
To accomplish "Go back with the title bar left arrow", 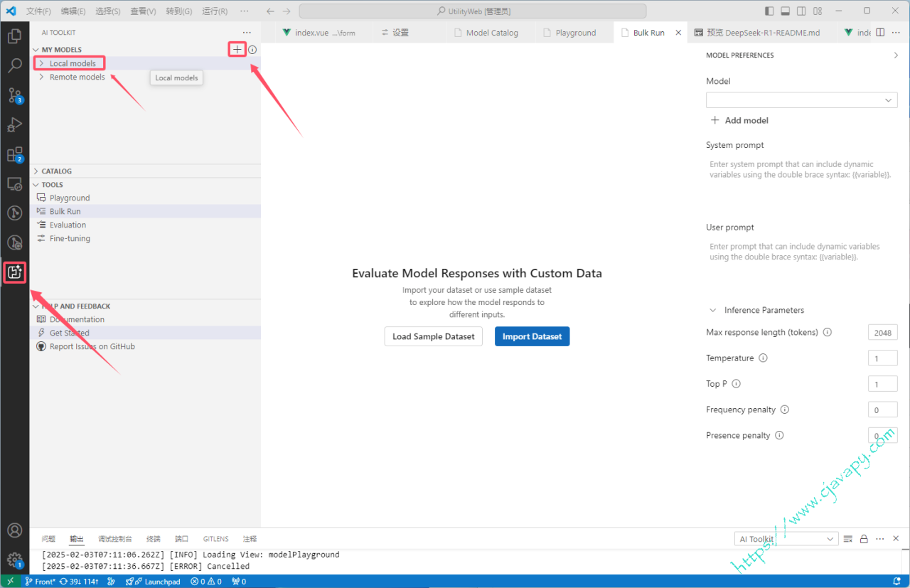I will [x=270, y=11].
